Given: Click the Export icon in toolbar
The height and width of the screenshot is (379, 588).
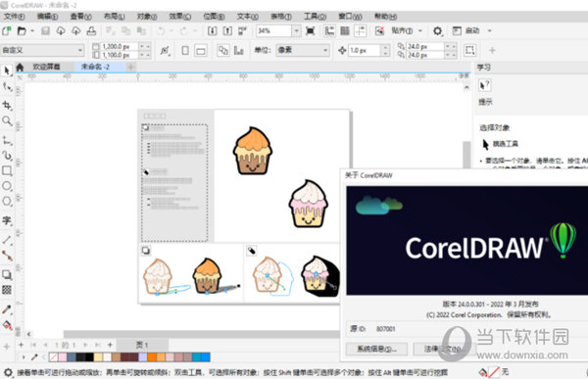Looking at the screenshot, I should tap(227, 30).
